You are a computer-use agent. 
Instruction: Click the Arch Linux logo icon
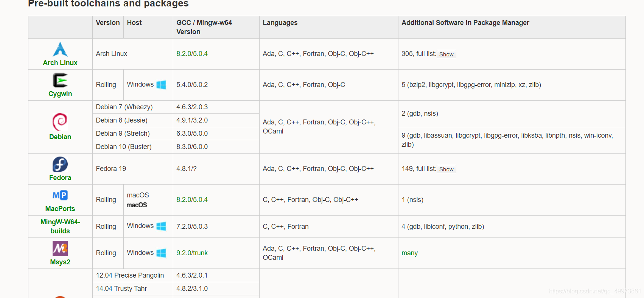coord(60,49)
